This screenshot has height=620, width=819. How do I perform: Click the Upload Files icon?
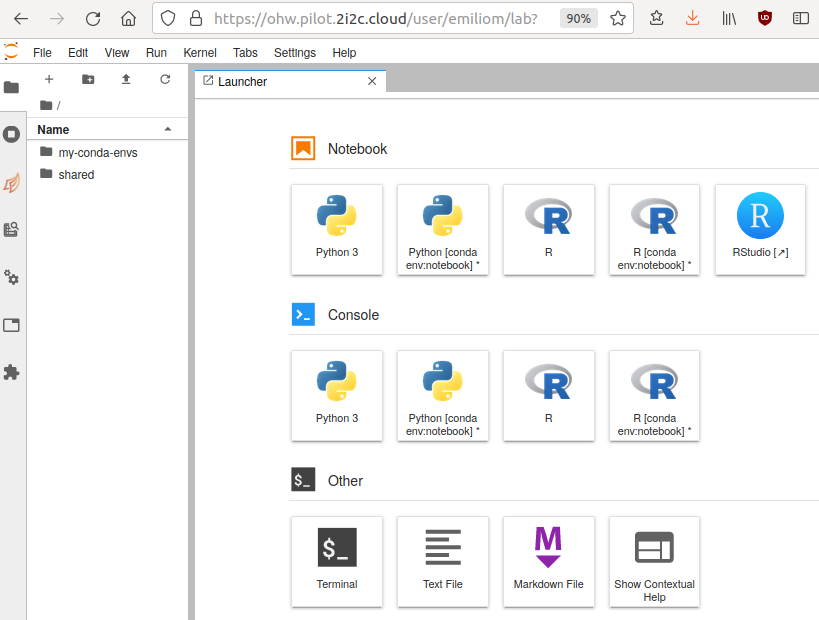[126, 79]
